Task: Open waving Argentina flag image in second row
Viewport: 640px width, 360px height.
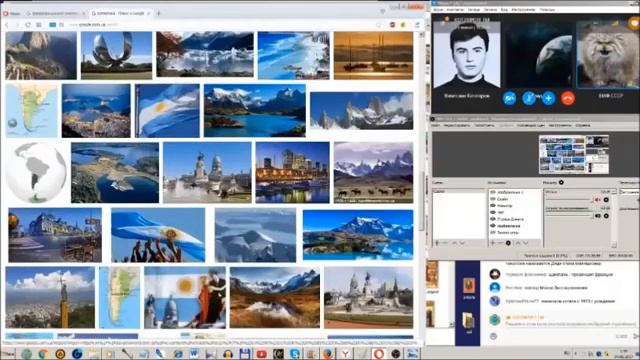Action: pyautogui.click(x=167, y=111)
